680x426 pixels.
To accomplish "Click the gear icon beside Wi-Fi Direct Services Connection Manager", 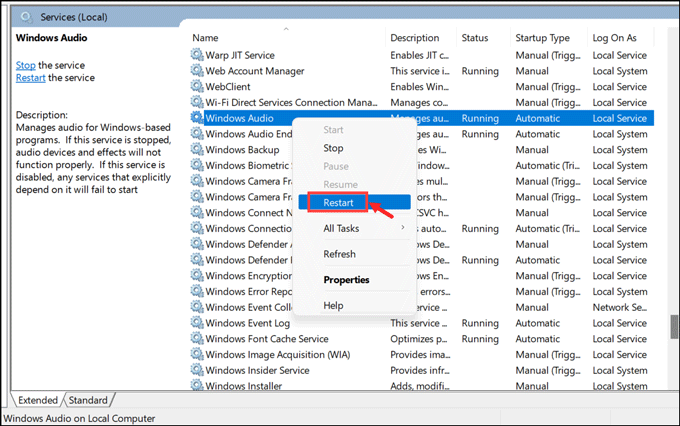I will tap(197, 102).
